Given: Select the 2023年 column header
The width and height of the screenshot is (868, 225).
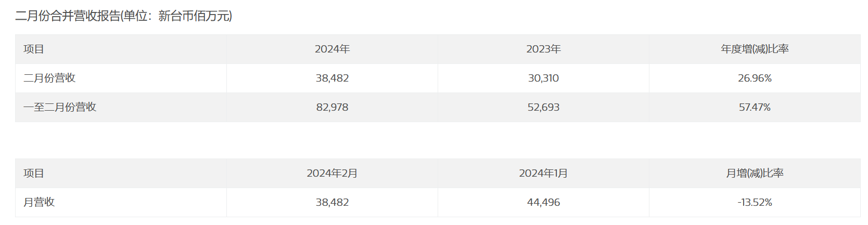Looking at the screenshot, I should pyautogui.click(x=543, y=49).
